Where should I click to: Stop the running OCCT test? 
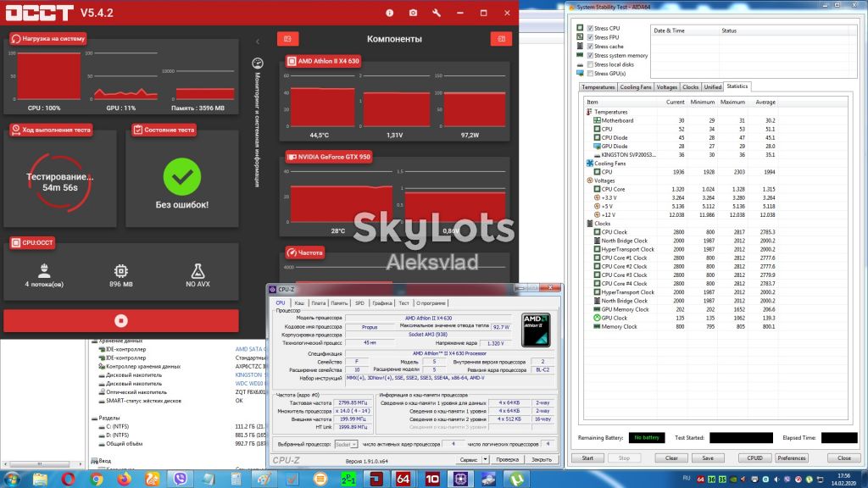click(x=121, y=320)
